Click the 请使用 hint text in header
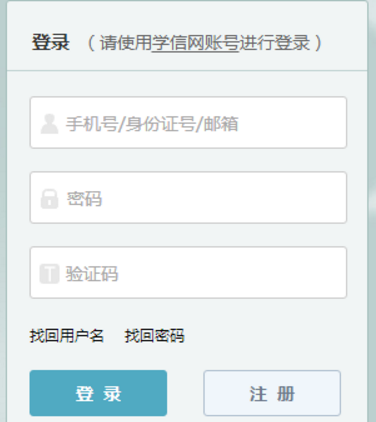 pyautogui.click(x=126, y=43)
